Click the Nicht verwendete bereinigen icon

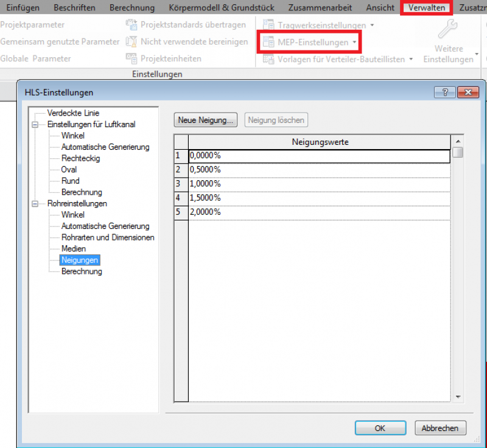131,41
